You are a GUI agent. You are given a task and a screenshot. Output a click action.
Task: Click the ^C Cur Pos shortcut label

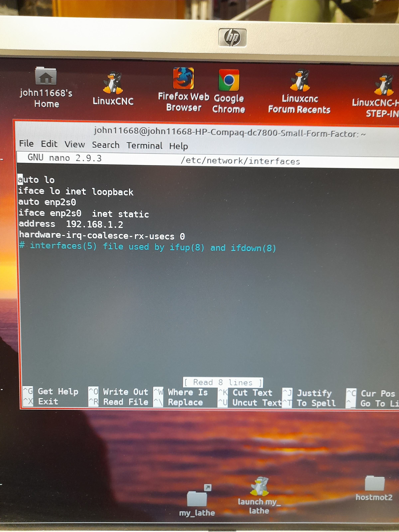[370, 394]
